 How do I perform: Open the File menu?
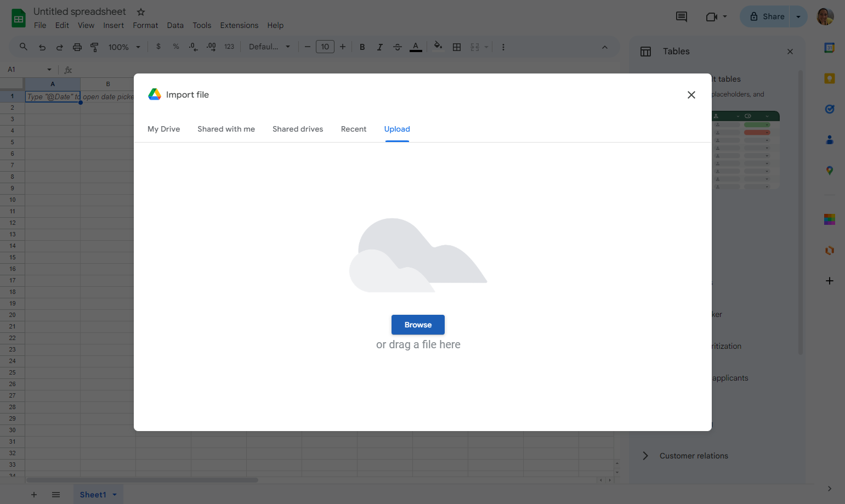pyautogui.click(x=40, y=25)
